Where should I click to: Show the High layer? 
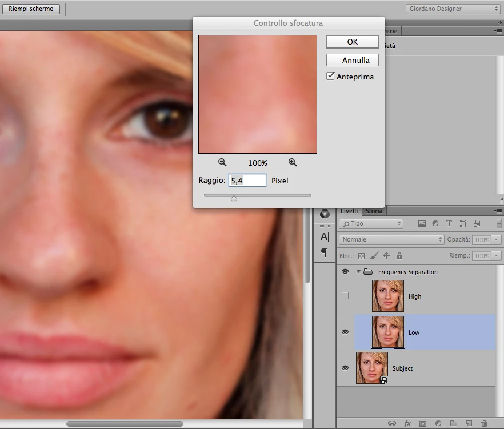pyautogui.click(x=345, y=296)
